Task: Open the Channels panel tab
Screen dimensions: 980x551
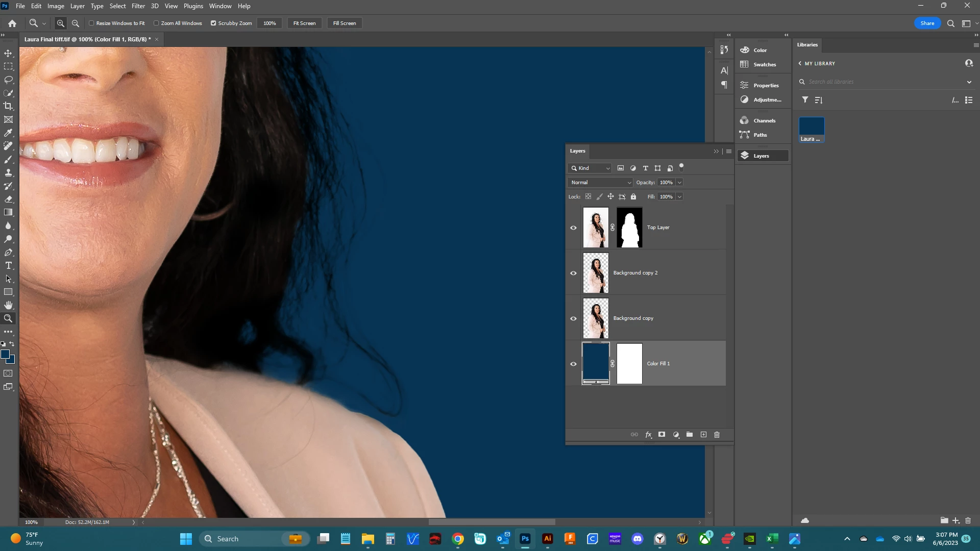Action: click(x=764, y=120)
